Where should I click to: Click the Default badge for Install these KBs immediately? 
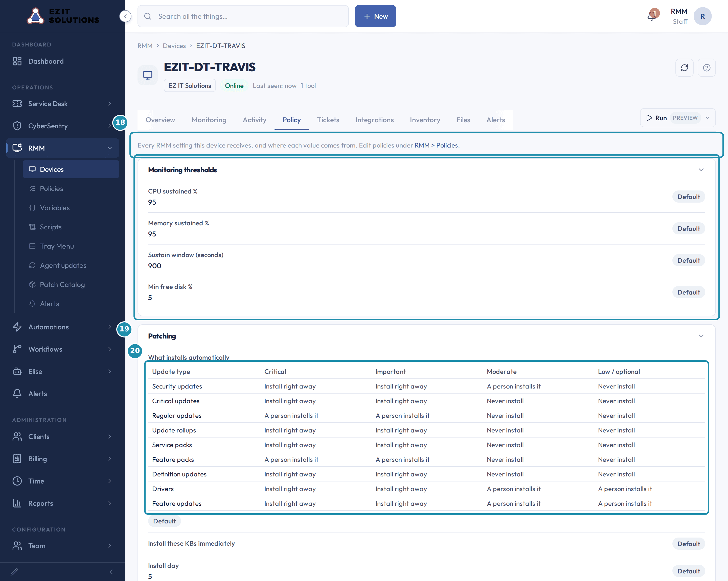click(688, 544)
